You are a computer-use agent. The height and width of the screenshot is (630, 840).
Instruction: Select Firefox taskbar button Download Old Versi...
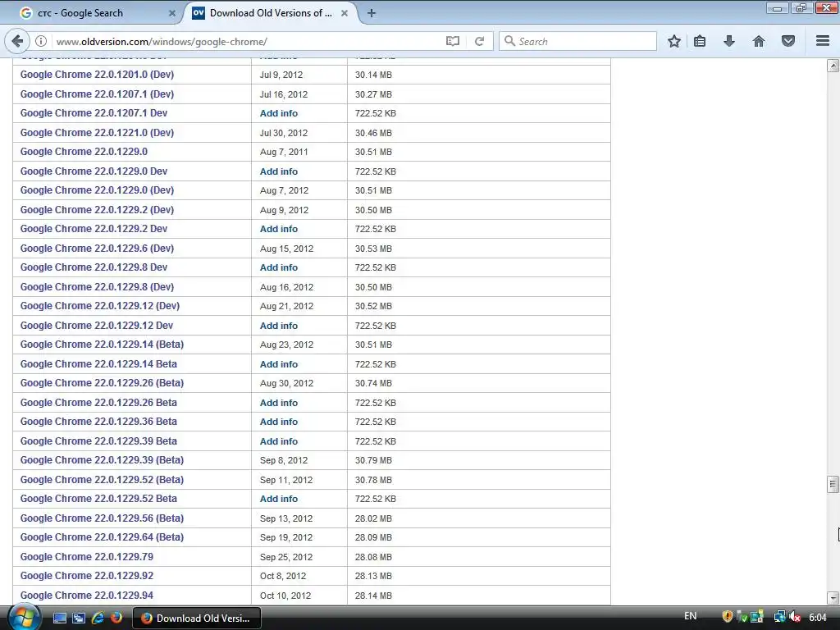(196, 619)
